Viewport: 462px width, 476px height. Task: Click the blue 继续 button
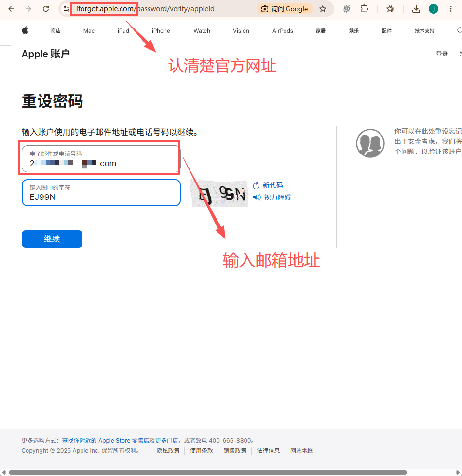[x=52, y=239]
